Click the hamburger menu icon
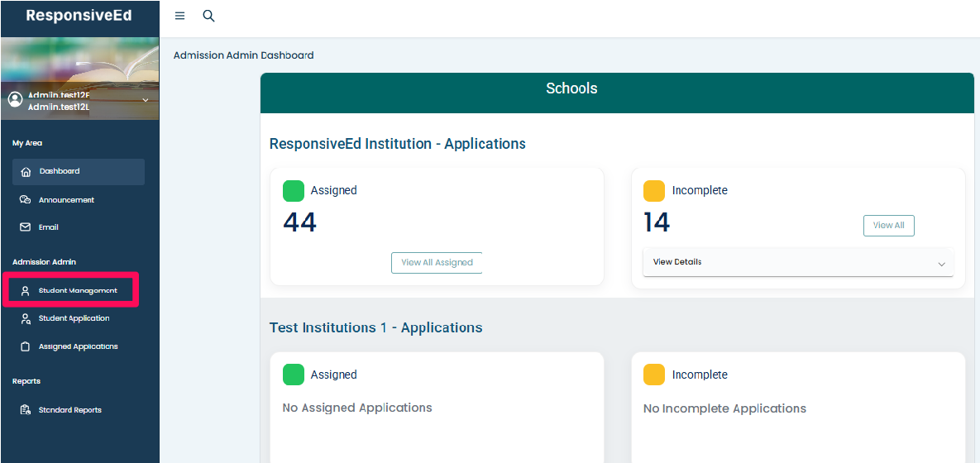Image resolution: width=980 pixels, height=463 pixels. click(179, 17)
